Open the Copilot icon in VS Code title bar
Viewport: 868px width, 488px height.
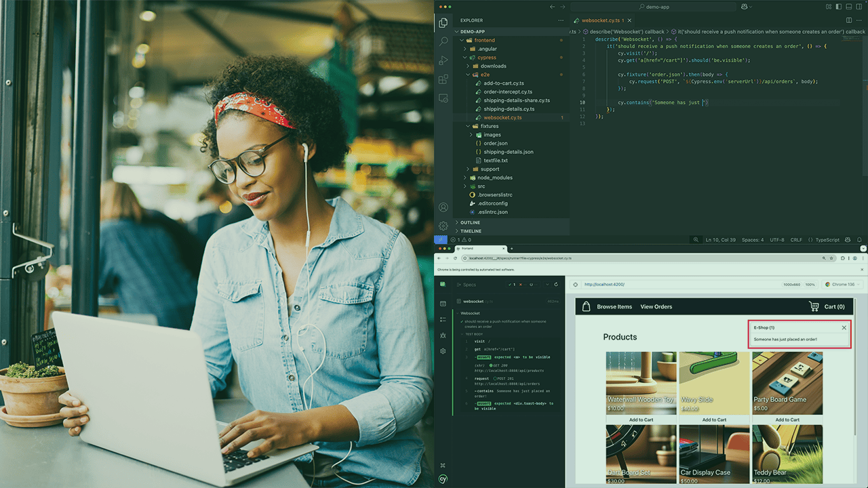pos(745,7)
